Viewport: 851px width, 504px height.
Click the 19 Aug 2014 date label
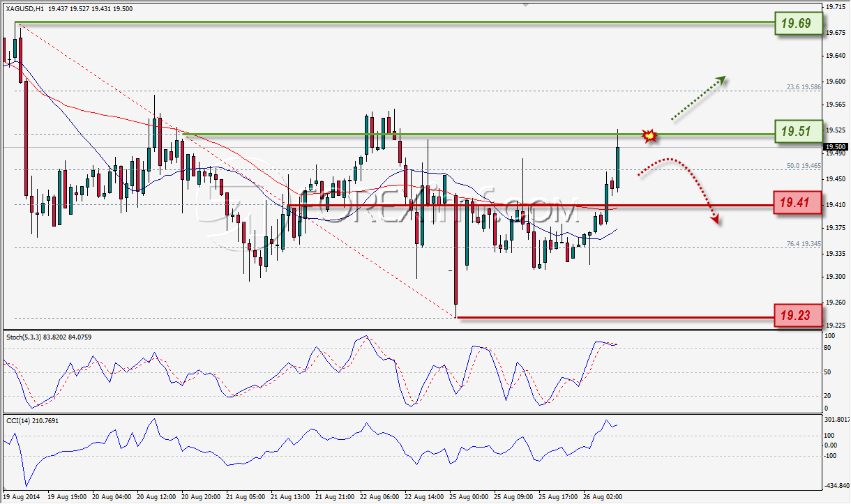coord(22,497)
